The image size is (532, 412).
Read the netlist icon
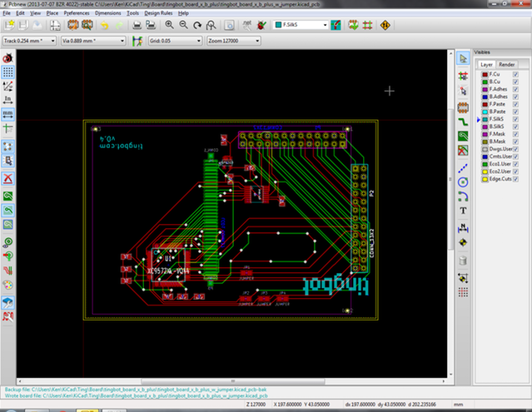(x=247, y=25)
